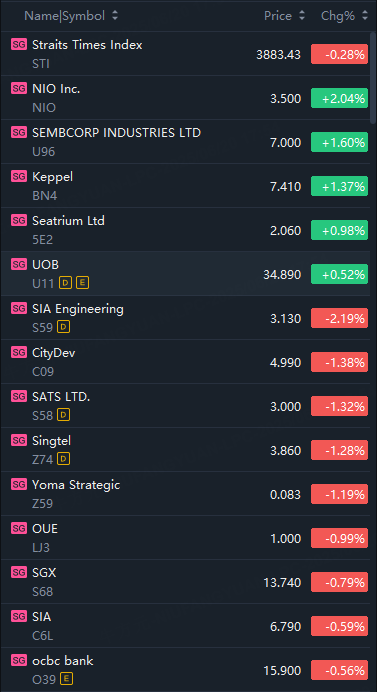Image resolution: width=377 pixels, height=692 pixels.
Task: Click the D badge next to S59
Action: point(64,327)
